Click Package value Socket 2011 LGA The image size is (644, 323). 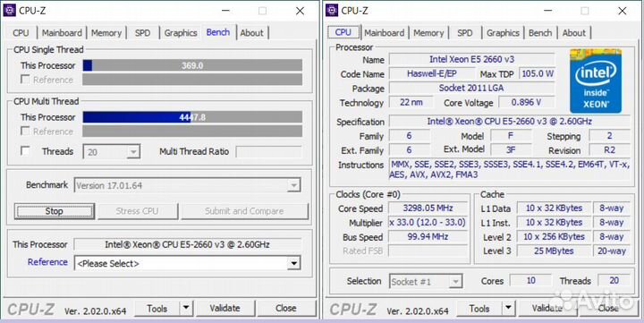(472, 88)
